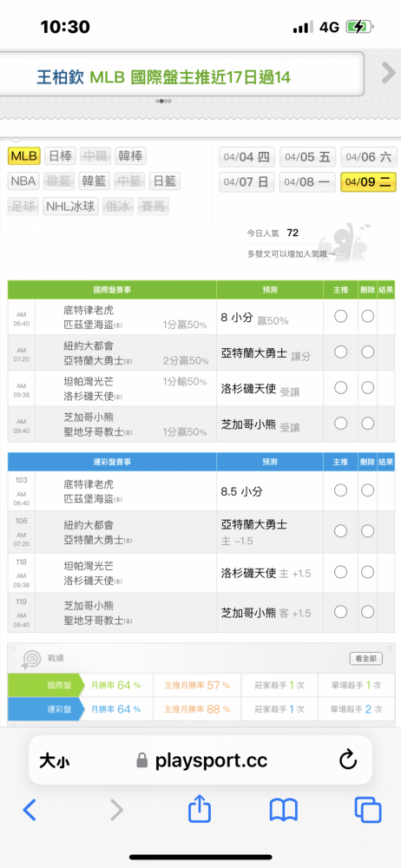401x868 pixels.
Task: Tap the padlock icon beside playsport.cc
Action: (x=142, y=760)
